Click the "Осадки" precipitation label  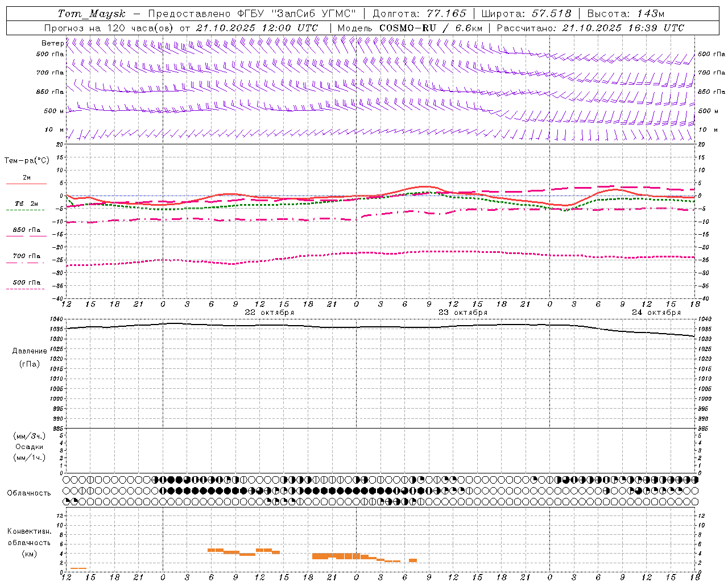(x=30, y=447)
